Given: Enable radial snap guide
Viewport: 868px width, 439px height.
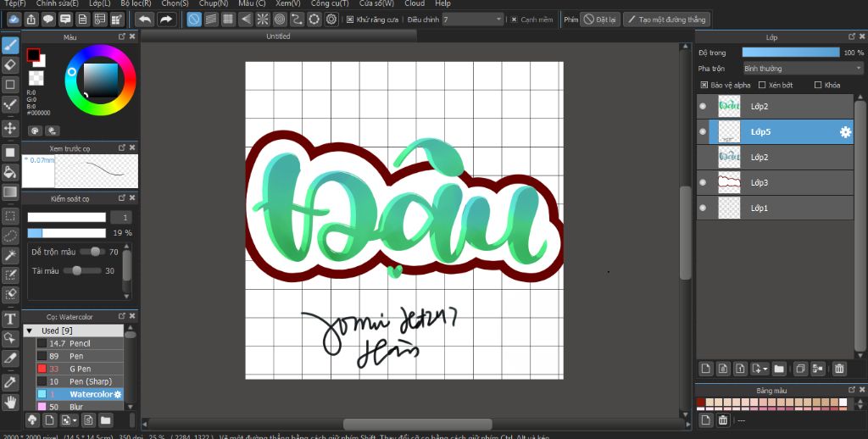Looking at the screenshot, I should pyautogui.click(x=263, y=19).
